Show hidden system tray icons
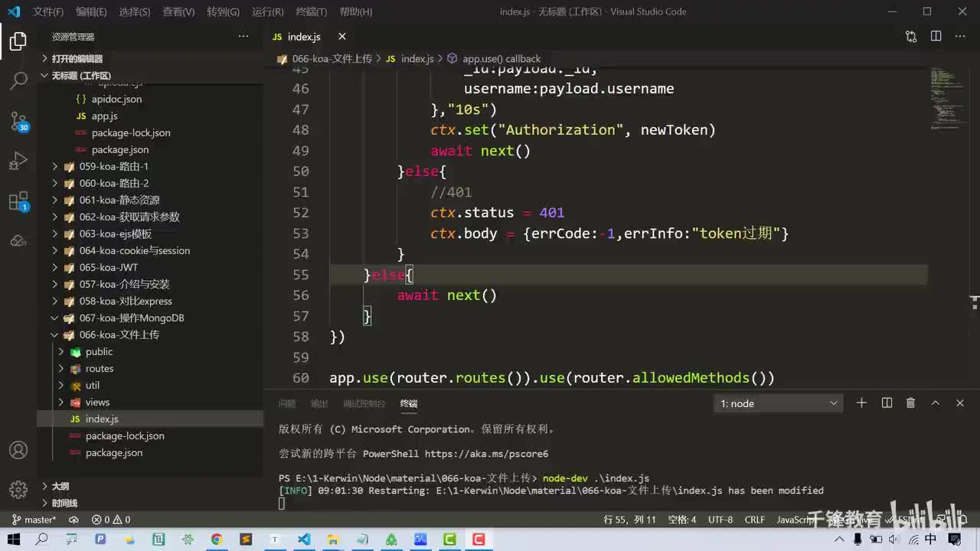 [841, 540]
